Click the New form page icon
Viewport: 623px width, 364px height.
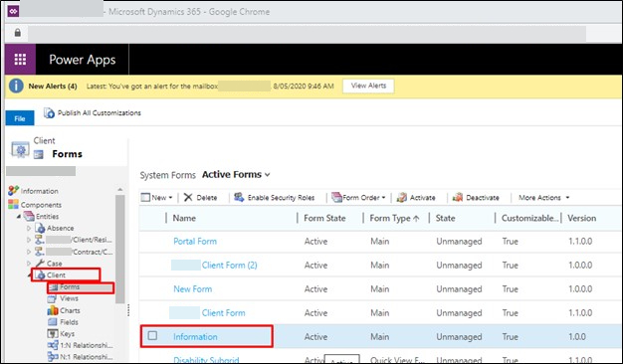coord(145,197)
